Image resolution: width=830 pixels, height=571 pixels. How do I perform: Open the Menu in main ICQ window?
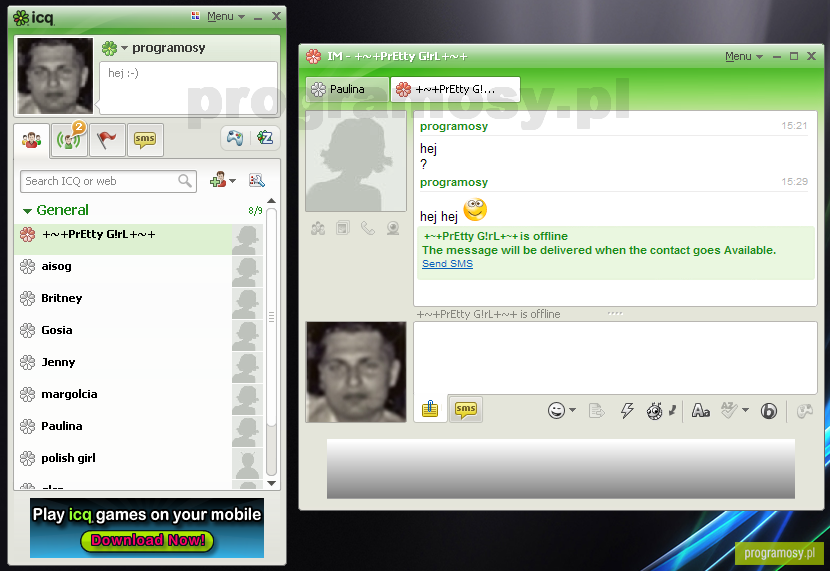[x=226, y=16]
